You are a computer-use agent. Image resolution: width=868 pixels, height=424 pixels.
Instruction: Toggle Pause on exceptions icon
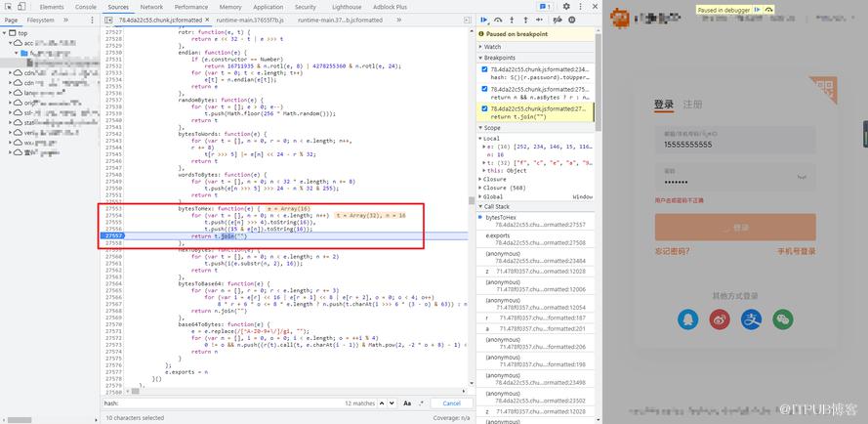[x=572, y=20]
